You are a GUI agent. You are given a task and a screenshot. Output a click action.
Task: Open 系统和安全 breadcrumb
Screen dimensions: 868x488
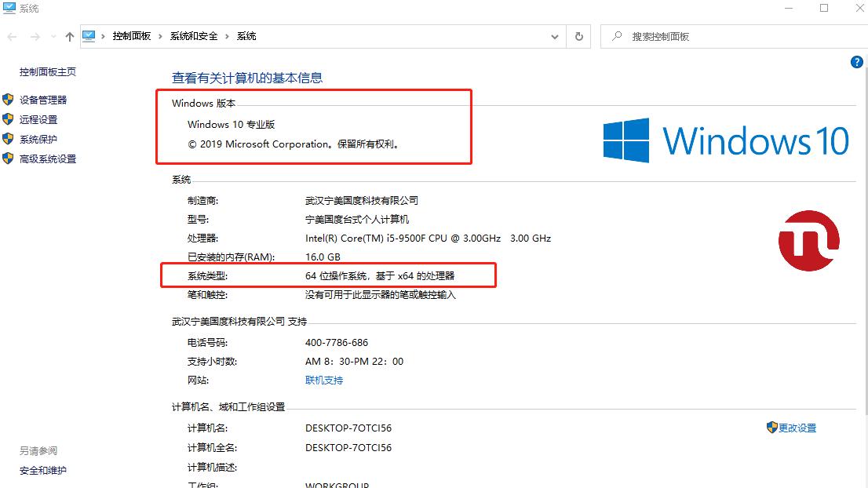pyautogui.click(x=194, y=36)
